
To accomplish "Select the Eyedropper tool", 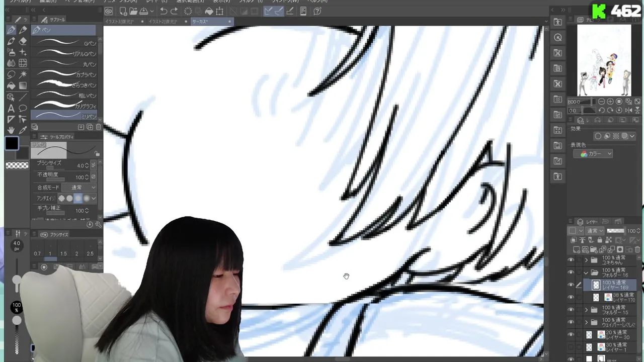I will pyautogui.click(x=23, y=130).
